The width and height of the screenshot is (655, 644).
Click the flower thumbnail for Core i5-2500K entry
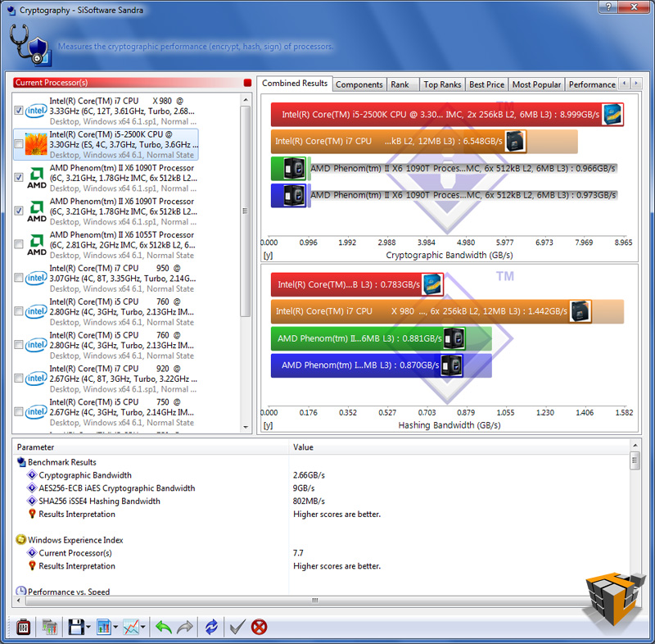[x=36, y=144]
